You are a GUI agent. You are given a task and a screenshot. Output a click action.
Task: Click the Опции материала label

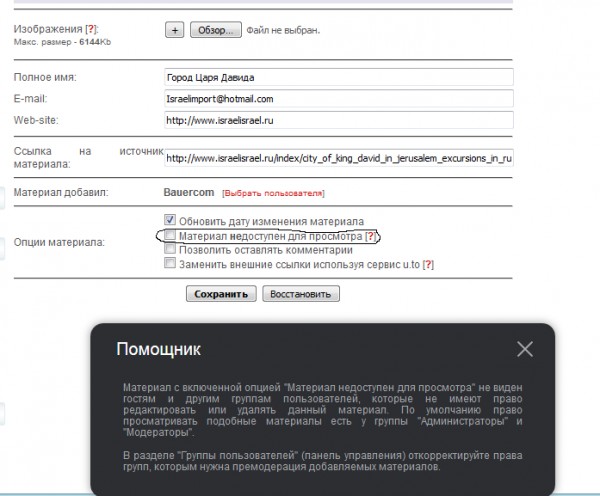click(x=59, y=242)
